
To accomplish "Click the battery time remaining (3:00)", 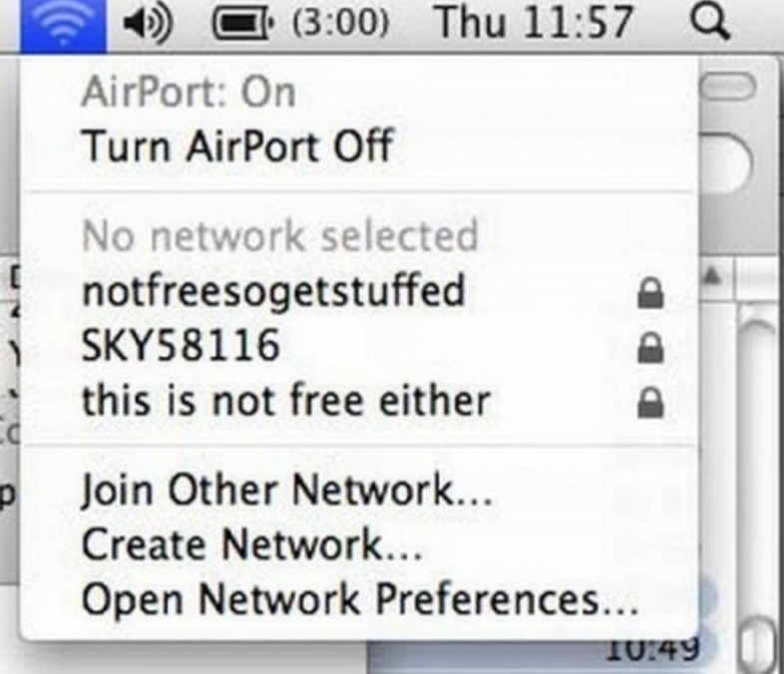I will 339,24.
